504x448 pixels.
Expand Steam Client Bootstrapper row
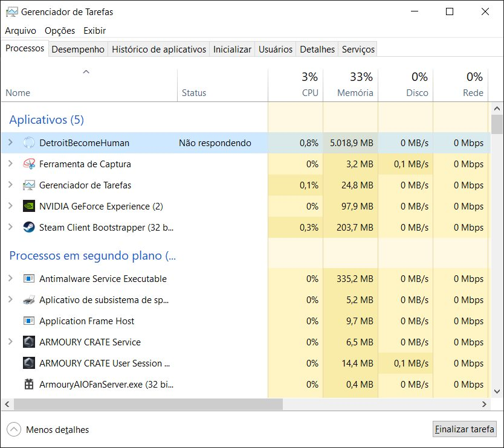tap(10, 227)
